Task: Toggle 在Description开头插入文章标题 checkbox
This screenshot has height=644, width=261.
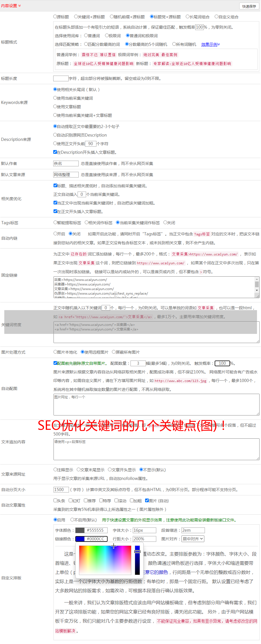Action: pos(55,152)
